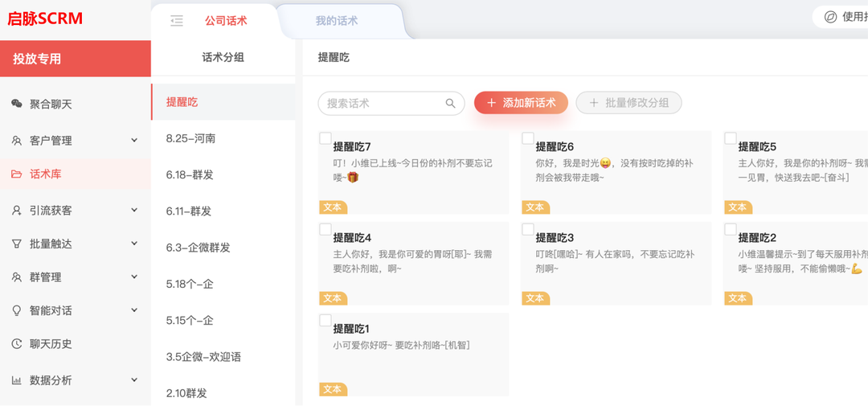The image size is (868, 406).
Task: Click the 批量触达 funnel icon
Action: (x=17, y=244)
